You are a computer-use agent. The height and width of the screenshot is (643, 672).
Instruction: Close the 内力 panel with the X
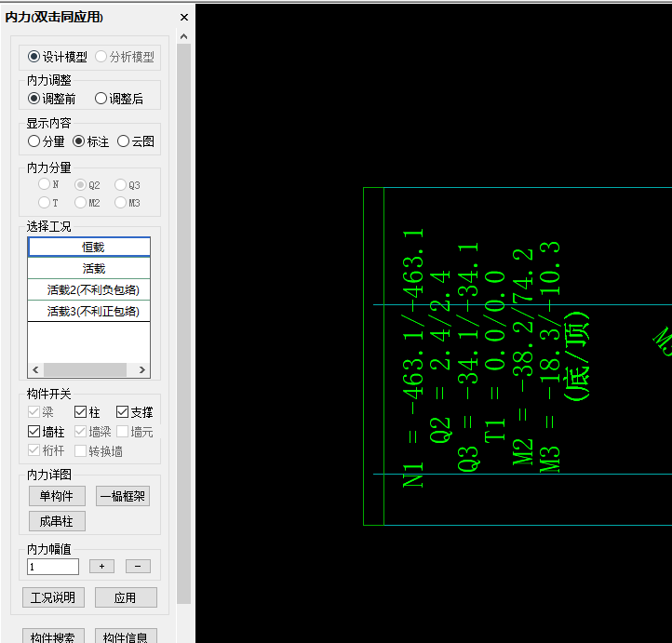click(x=184, y=17)
